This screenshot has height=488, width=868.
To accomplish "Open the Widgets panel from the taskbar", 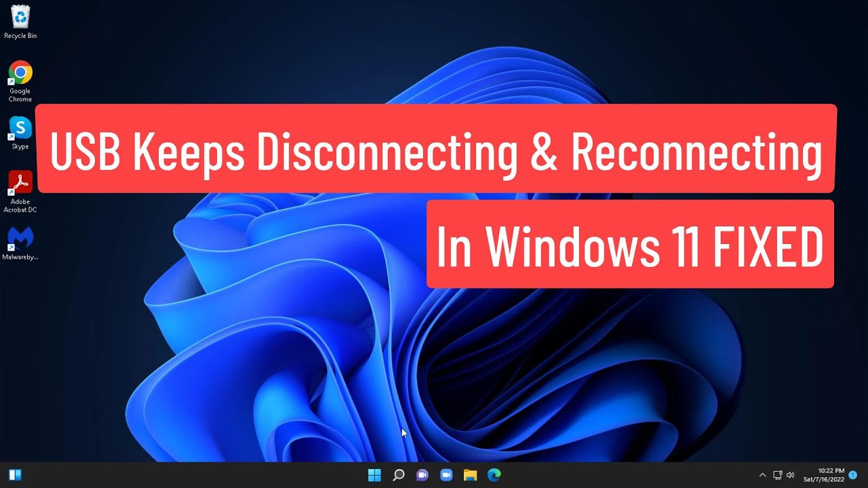I will coord(15,475).
